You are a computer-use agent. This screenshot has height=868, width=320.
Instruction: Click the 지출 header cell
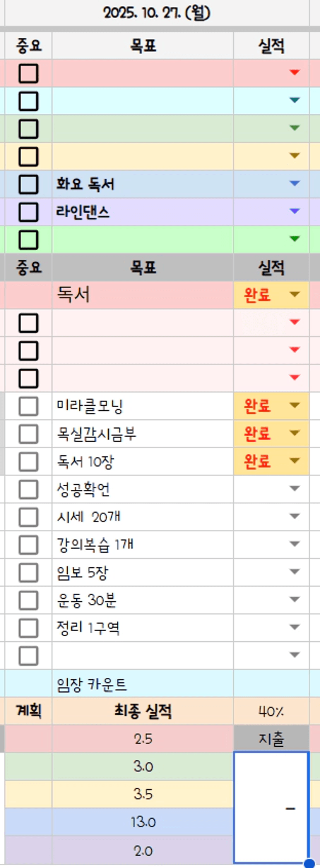click(x=271, y=739)
